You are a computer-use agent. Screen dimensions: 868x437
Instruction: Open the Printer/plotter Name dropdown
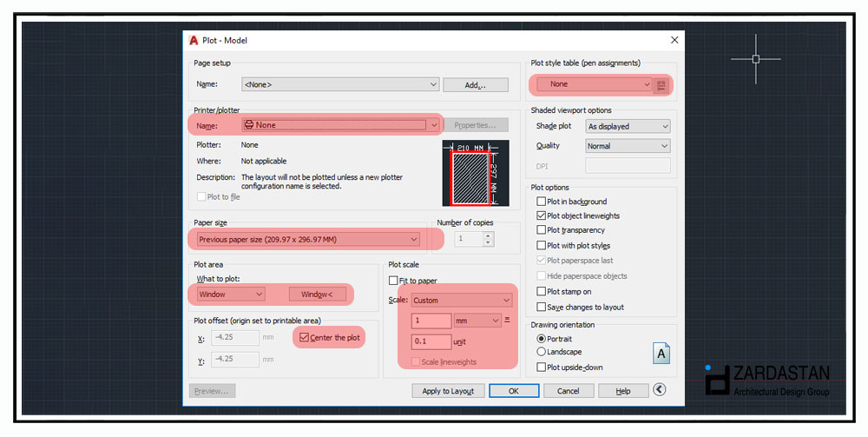(x=342, y=125)
